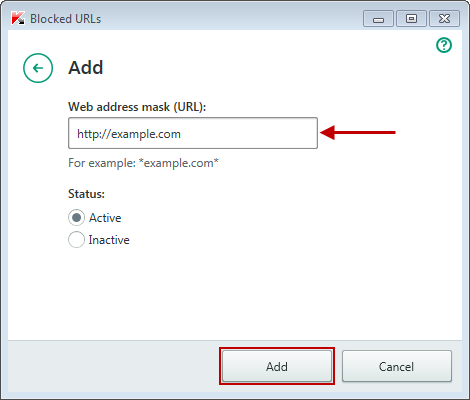The height and width of the screenshot is (400, 470).
Task: Select the Active status radio button
Action: click(x=76, y=218)
